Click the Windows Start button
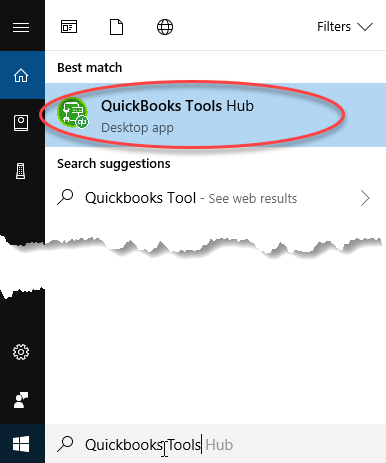This screenshot has height=463, width=386. (x=21, y=444)
